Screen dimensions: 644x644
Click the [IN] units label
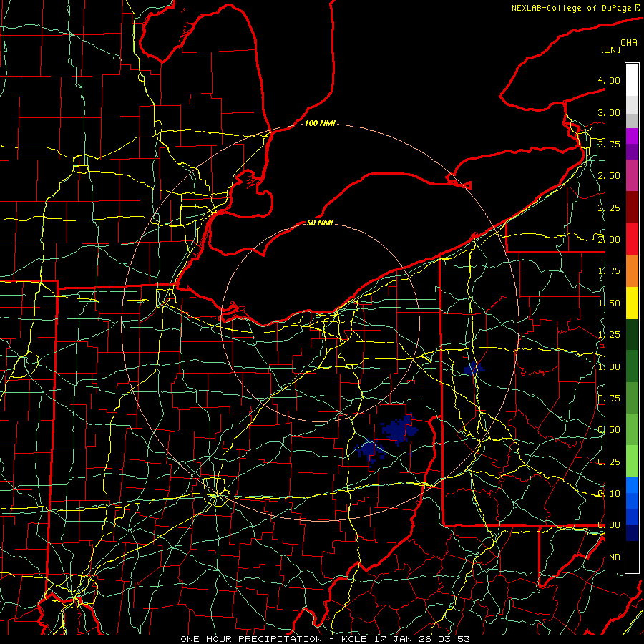(x=611, y=49)
